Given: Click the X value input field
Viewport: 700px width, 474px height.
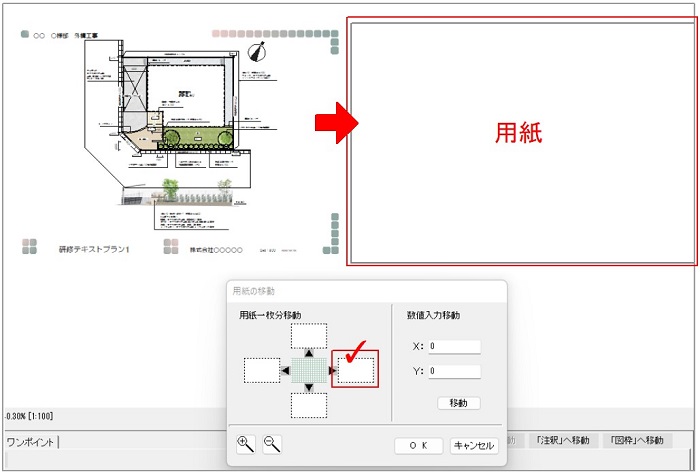Looking at the screenshot, I should point(454,346).
